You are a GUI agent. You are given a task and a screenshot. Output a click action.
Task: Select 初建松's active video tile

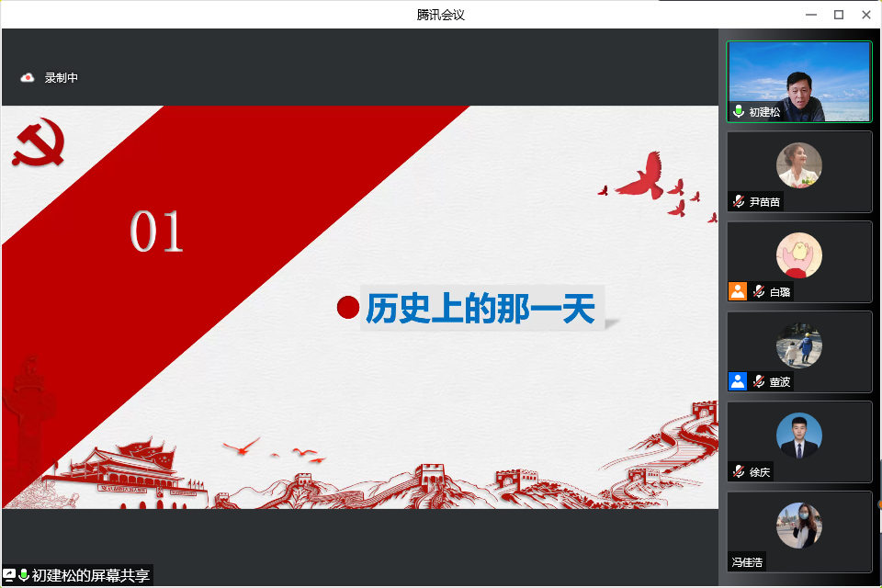[x=798, y=83]
